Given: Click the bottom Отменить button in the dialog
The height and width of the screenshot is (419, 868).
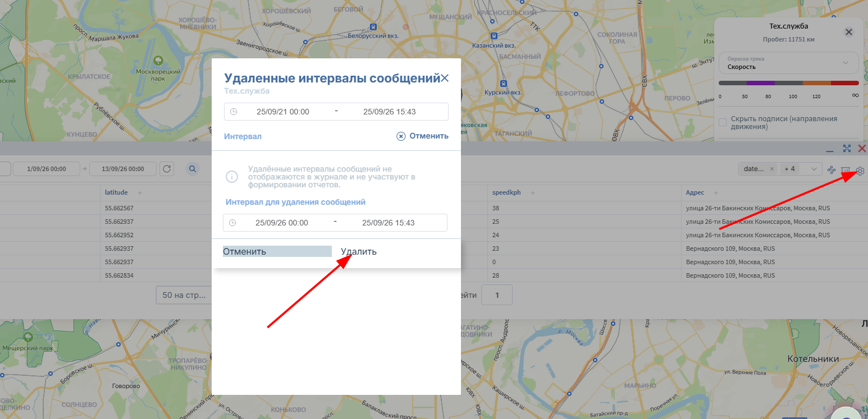Looking at the screenshot, I should point(277,251).
